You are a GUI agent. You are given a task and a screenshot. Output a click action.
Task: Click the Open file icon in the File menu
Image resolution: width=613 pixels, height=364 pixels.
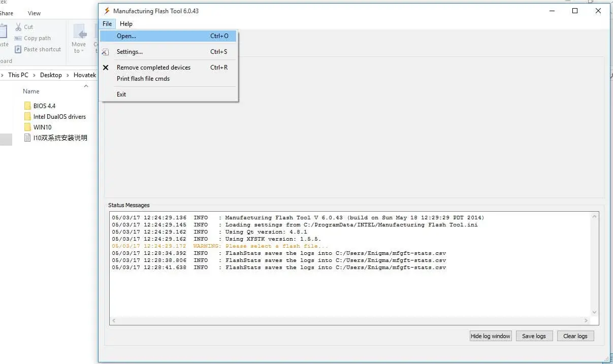point(106,36)
